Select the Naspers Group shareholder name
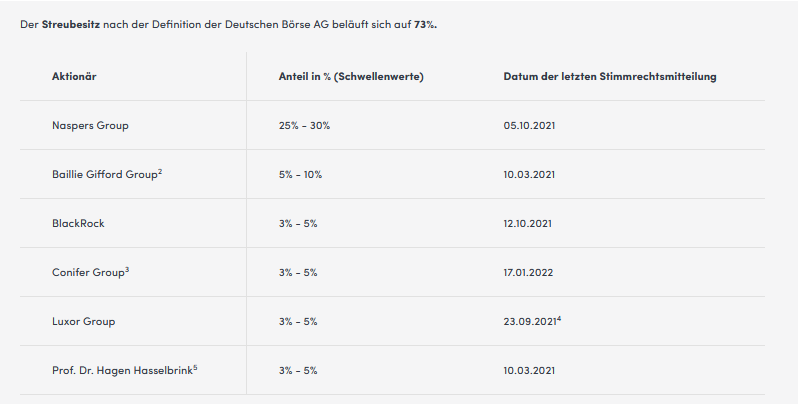Image resolution: width=798 pixels, height=404 pixels. (90, 126)
